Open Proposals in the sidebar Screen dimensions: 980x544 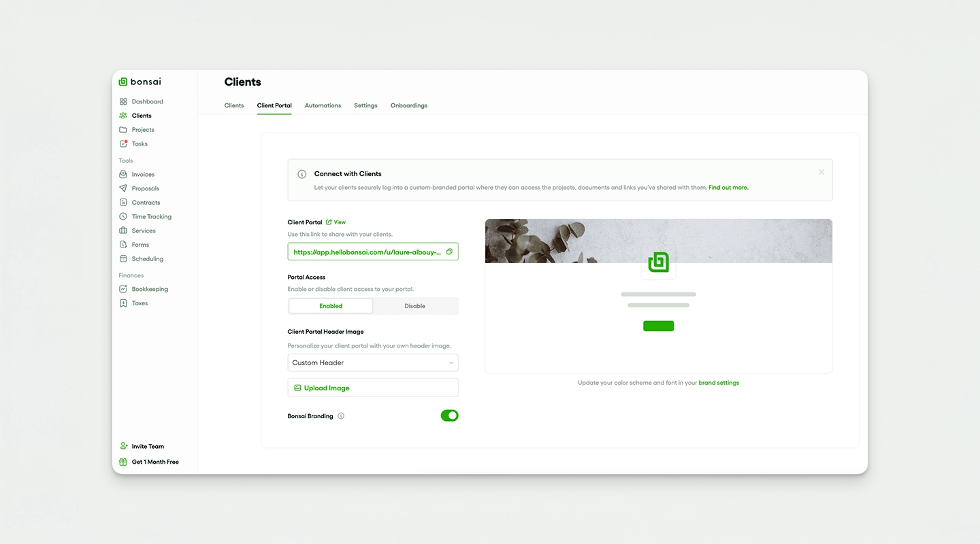[146, 188]
